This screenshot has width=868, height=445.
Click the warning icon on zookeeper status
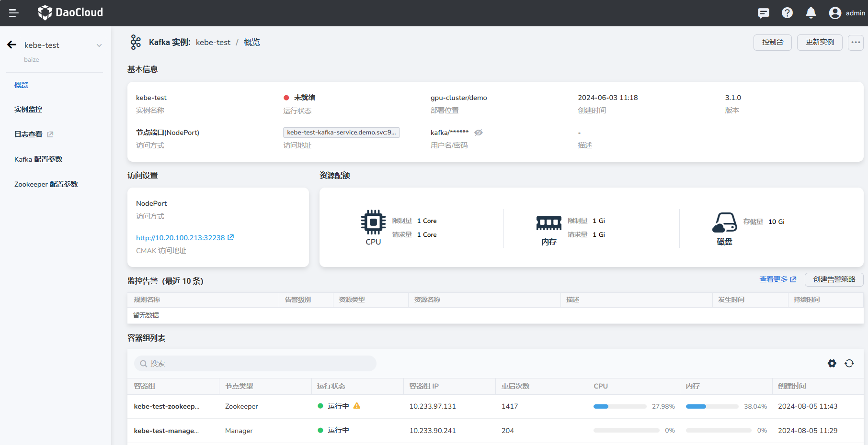click(x=357, y=406)
